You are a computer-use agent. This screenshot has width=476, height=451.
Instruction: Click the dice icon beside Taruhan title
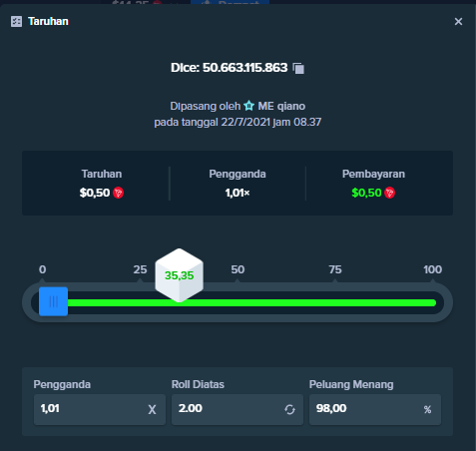(16, 21)
